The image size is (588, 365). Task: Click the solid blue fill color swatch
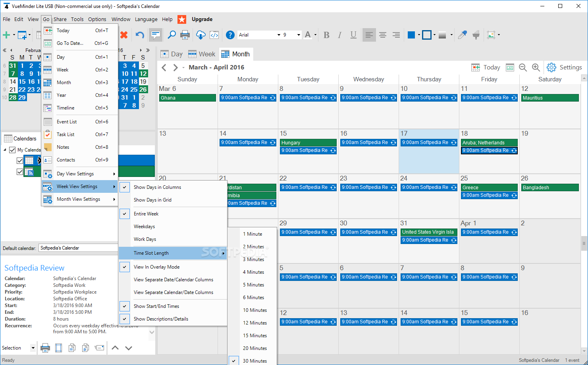point(411,35)
